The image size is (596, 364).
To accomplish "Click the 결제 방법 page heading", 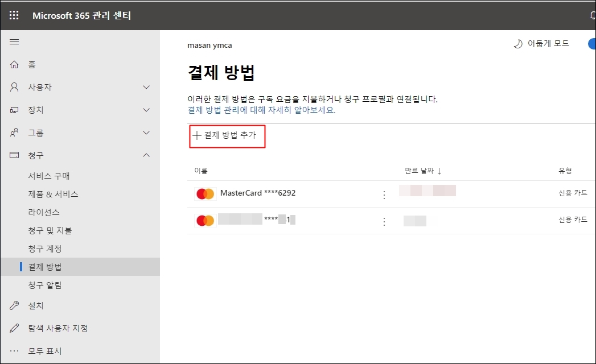I will [221, 72].
